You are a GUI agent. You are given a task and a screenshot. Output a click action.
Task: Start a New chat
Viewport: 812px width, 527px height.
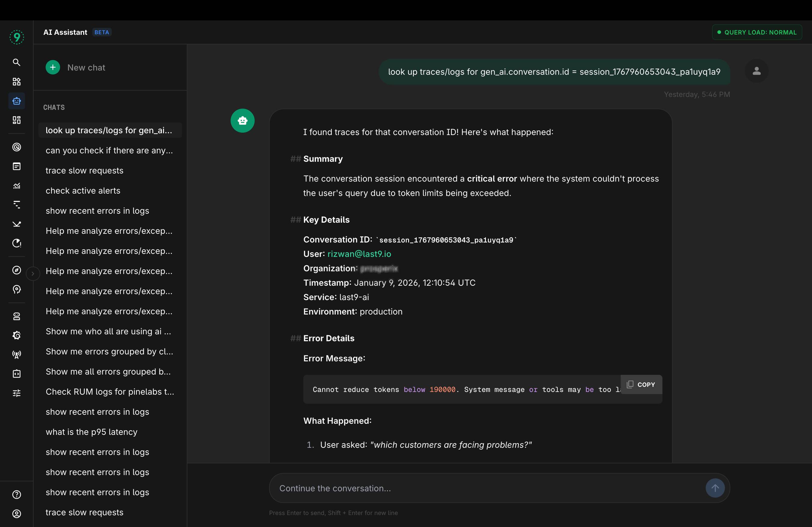point(76,68)
